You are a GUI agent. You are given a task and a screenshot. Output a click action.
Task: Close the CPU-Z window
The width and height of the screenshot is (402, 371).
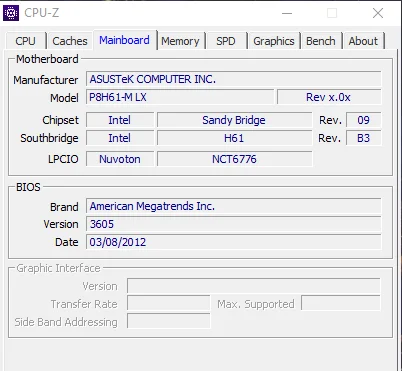[378, 13]
